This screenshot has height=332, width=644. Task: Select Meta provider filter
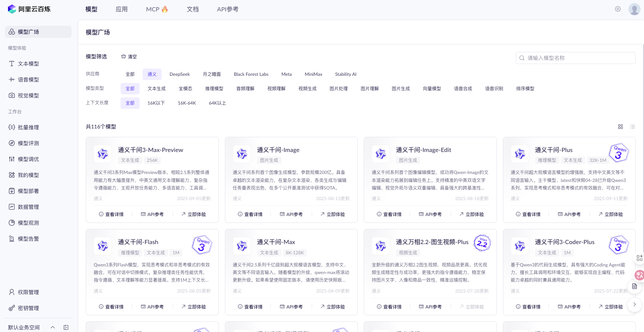click(x=287, y=74)
